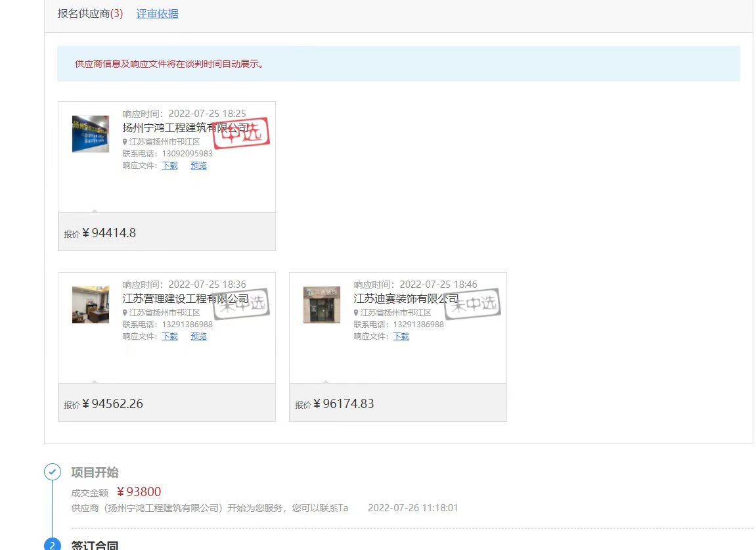
Task: Click the checkmark circle beside 项目开始
Action: click(53, 472)
